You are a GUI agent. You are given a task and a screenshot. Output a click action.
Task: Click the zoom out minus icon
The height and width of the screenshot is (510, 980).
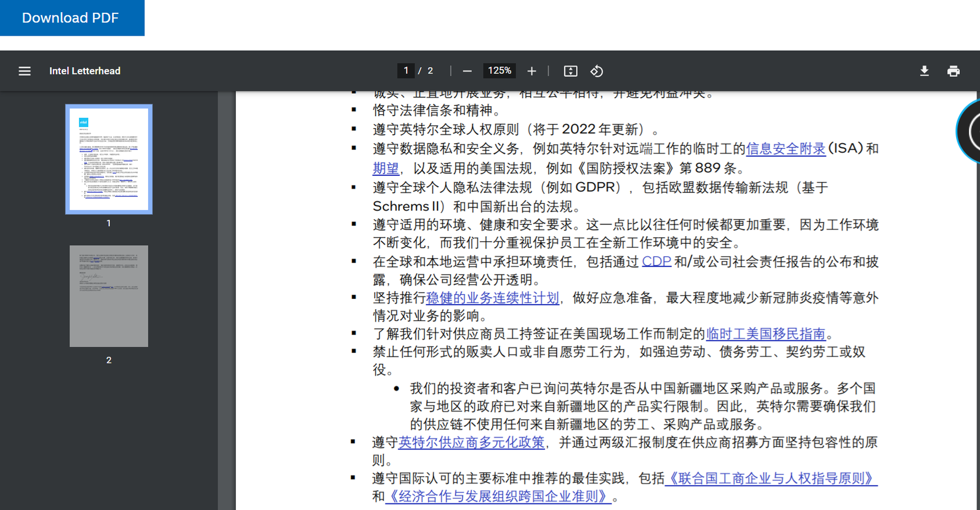467,71
